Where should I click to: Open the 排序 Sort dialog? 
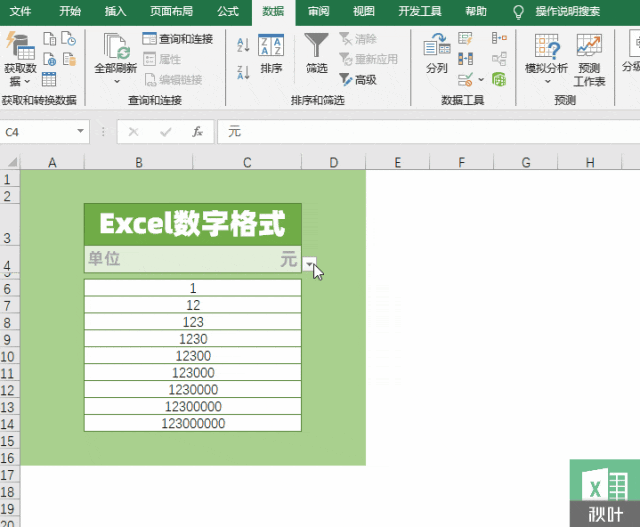(x=271, y=55)
